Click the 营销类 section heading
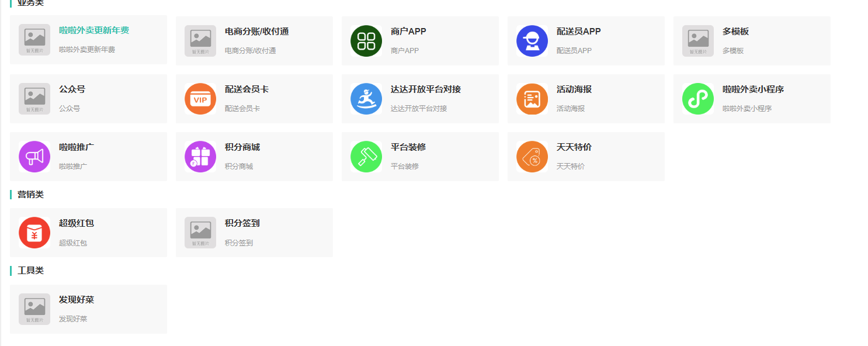Image resolution: width=868 pixels, height=346 pixels. 30,195
